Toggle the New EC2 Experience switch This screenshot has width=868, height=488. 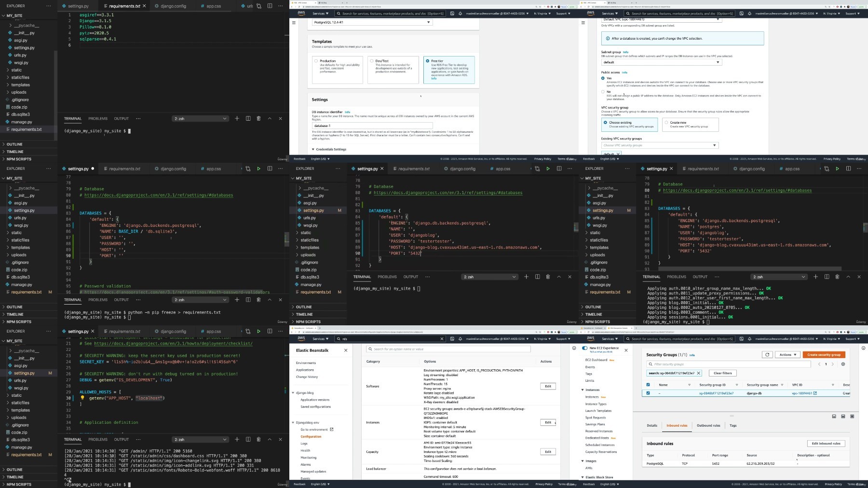[x=584, y=348]
